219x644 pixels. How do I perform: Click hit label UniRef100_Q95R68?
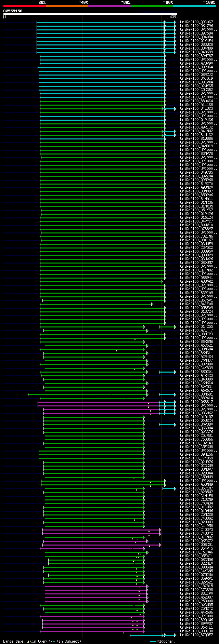coord(196,180)
